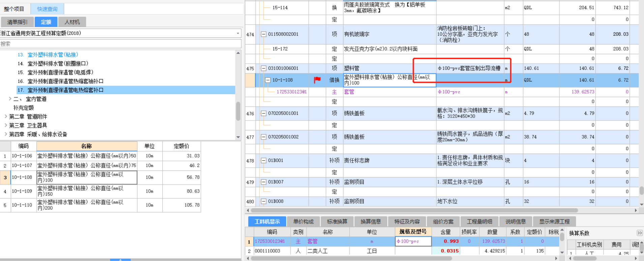Click main table horizontal scrollbar left arrow

[248, 210]
